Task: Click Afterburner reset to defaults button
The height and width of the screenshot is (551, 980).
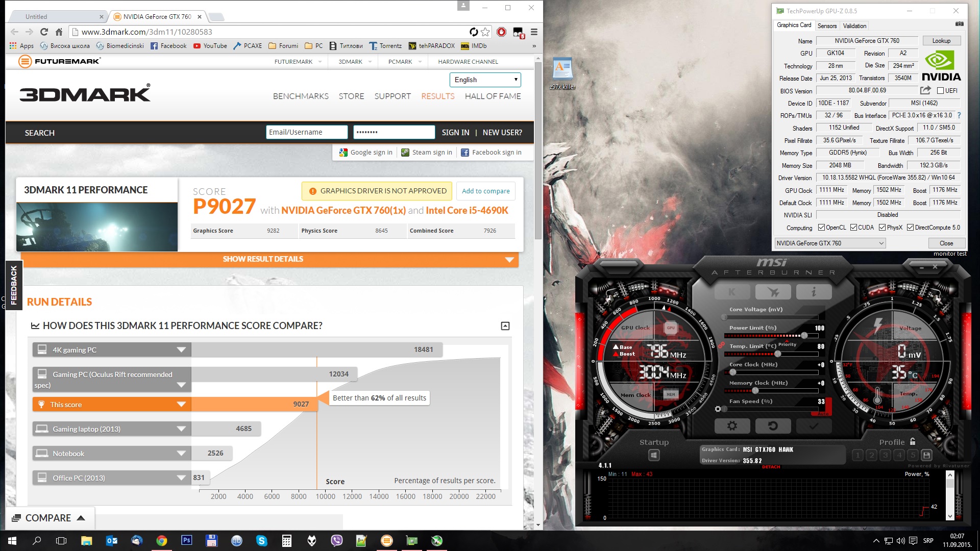Action: pos(773,425)
